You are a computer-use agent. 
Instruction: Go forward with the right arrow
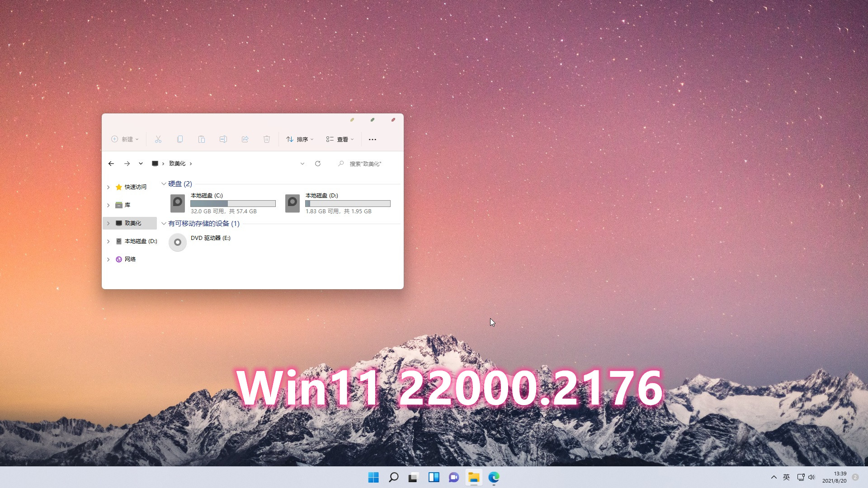pos(127,164)
